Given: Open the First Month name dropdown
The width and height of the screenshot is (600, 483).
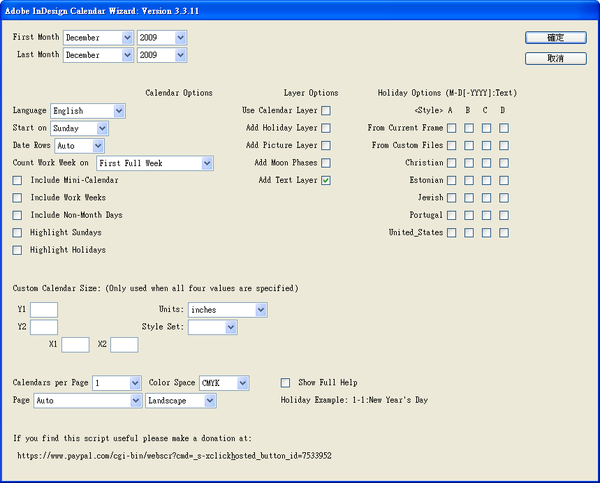Looking at the screenshot, I should (x=98, y=38).
